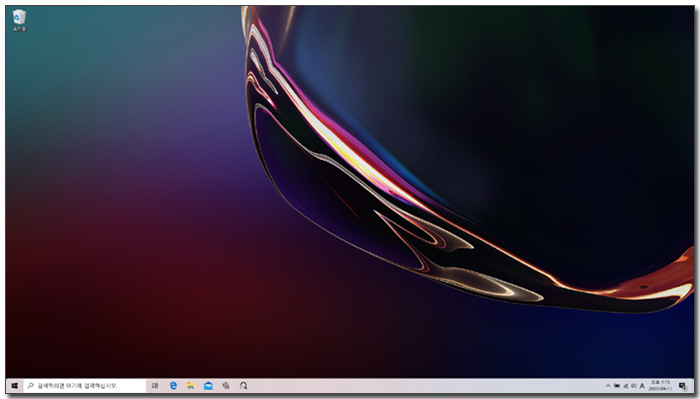Open Task View from the taskbar
Image resolution: width=700 pixels, height=399 pixels.
(x=154, y=386)
